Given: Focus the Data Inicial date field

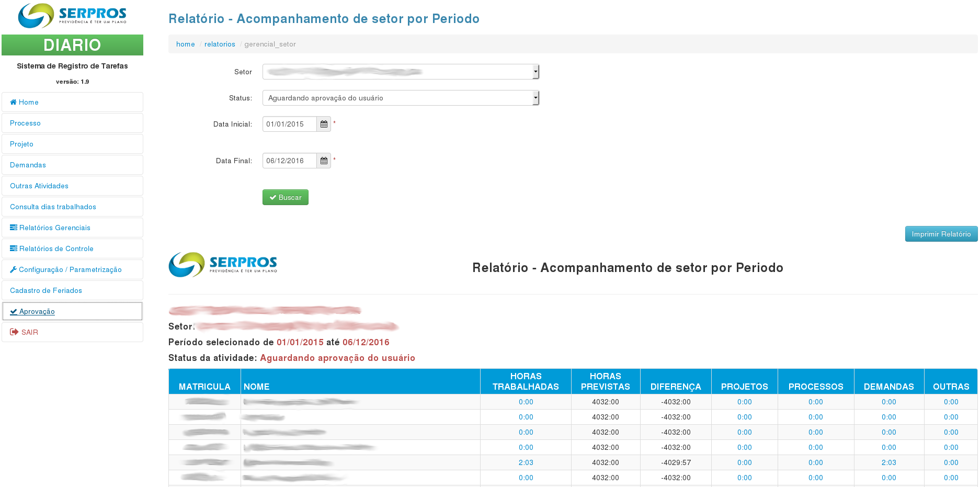Looking at the screenshot, I should [x=289, y=124].
